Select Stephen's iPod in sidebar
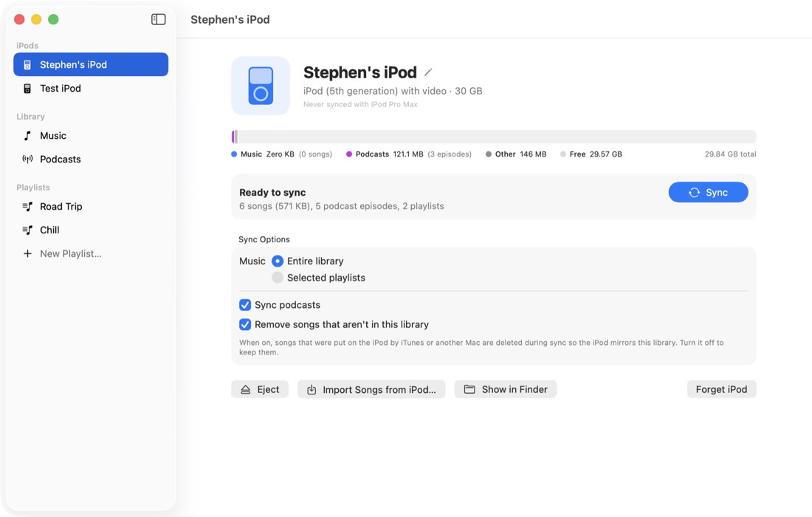 pyautogui.click(x=91, y=65)
